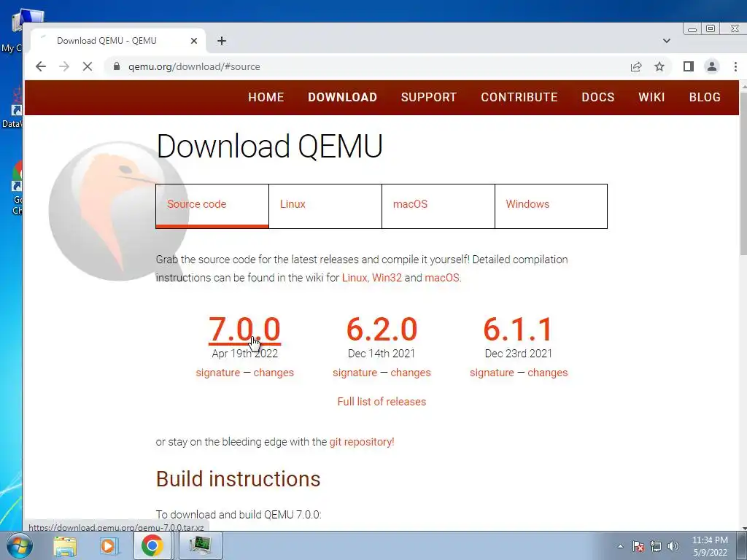
Task: Click the forward navigation arrow
Action: pyautogui.click(x=64, y=66)
